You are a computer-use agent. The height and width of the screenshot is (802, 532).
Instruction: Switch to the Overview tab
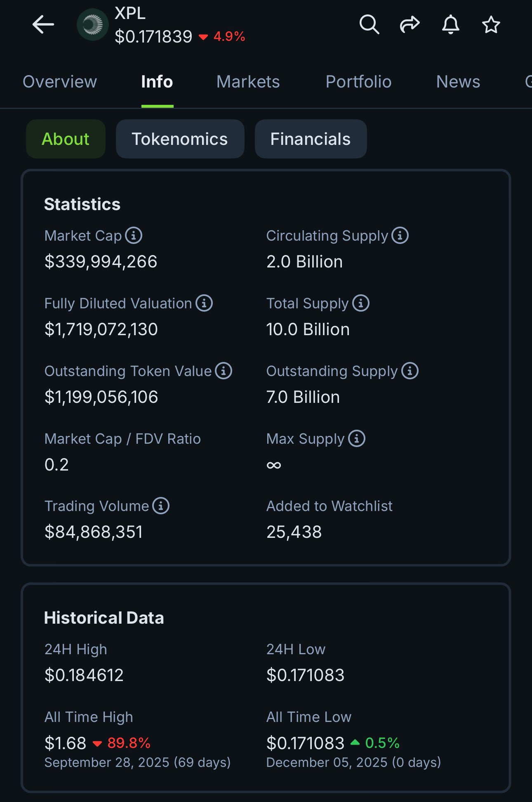coord(60,82)
